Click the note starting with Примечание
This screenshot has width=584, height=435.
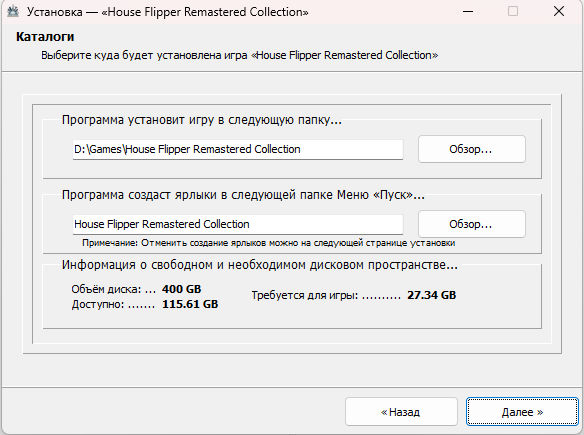(268, 243)
